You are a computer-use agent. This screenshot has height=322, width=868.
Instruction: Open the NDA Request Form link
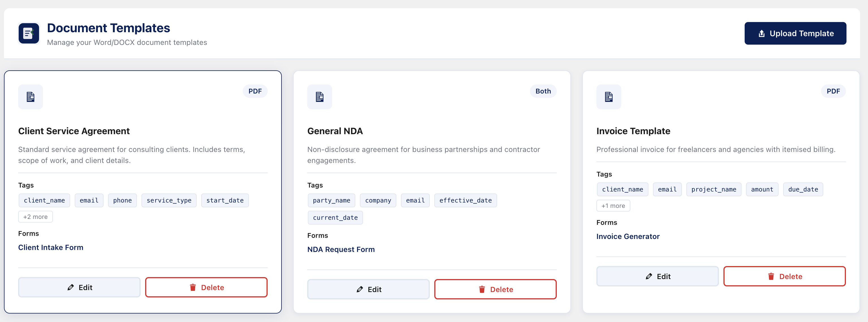tap(341, 249)
